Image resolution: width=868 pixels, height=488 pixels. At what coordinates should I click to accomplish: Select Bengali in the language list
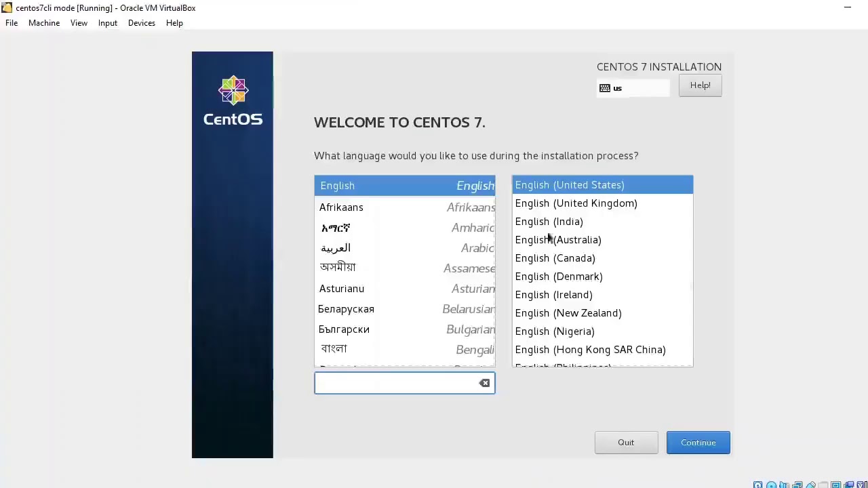[405, 350]
